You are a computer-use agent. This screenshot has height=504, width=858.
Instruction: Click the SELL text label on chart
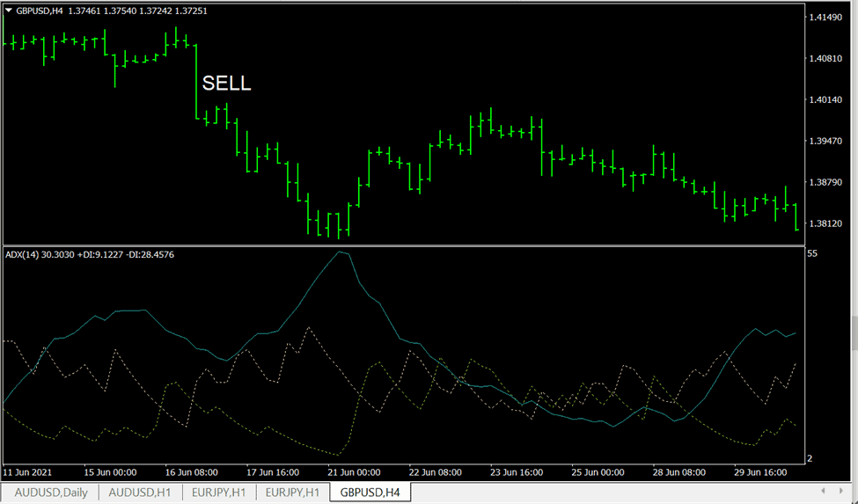click(226, 83)
